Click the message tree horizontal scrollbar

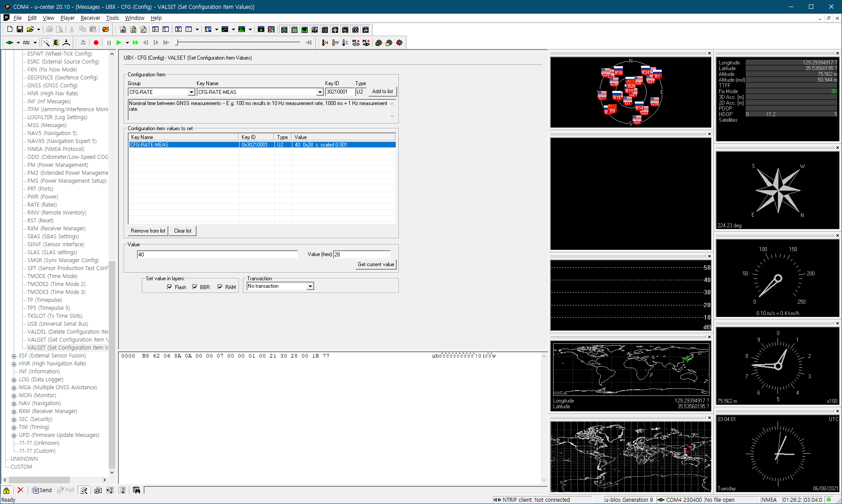pos(39,480)
